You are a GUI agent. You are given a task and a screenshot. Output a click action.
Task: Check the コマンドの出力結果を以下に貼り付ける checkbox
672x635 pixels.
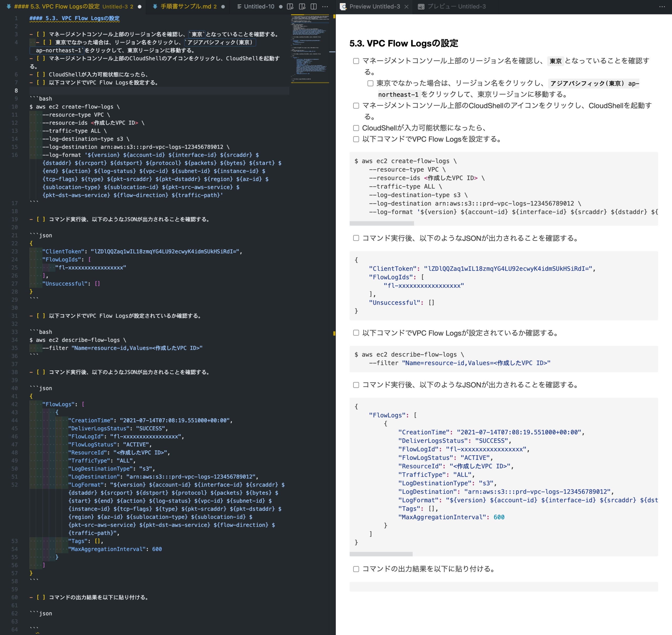point(356,569)
